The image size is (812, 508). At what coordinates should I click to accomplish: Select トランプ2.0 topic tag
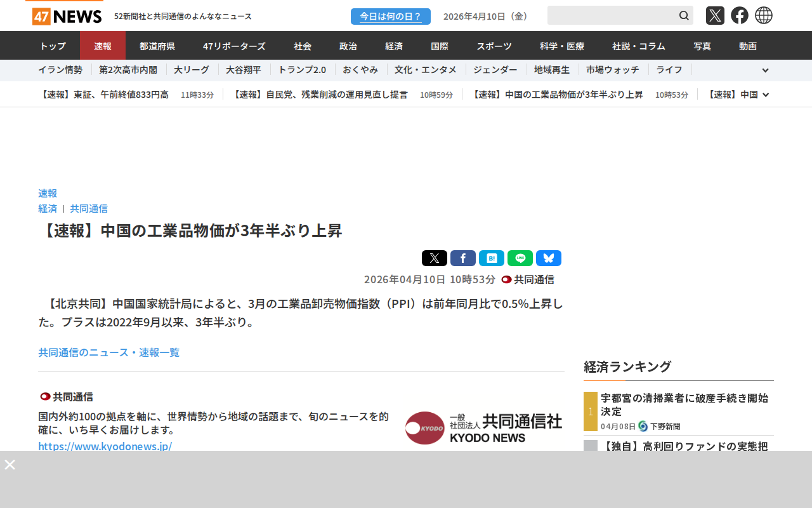click(x=302, y=70)
